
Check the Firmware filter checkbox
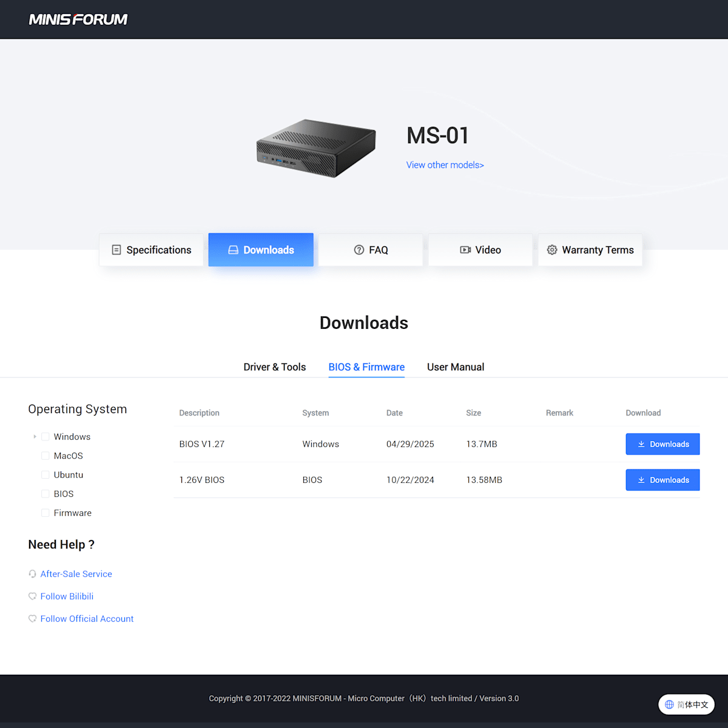point(45,513)
